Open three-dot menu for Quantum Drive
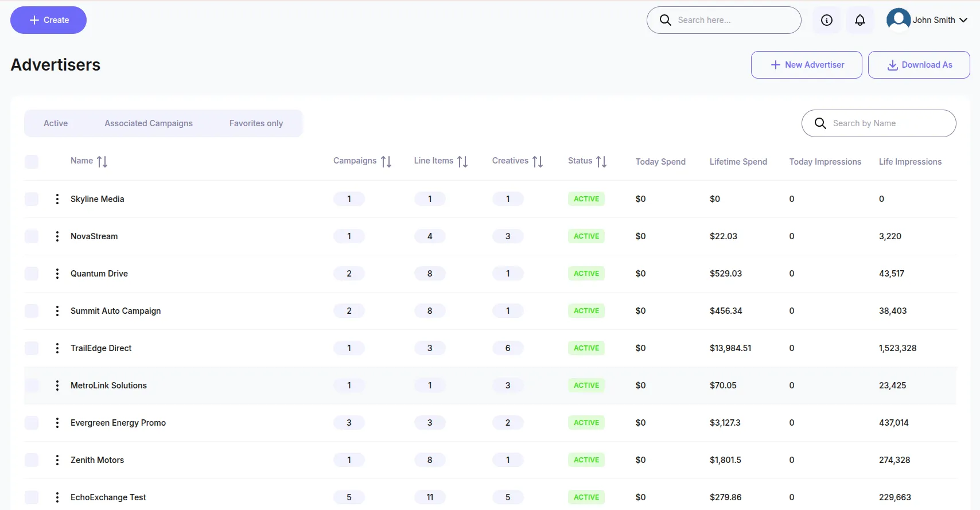Screen dimensions: 980x510 (57, 274)
